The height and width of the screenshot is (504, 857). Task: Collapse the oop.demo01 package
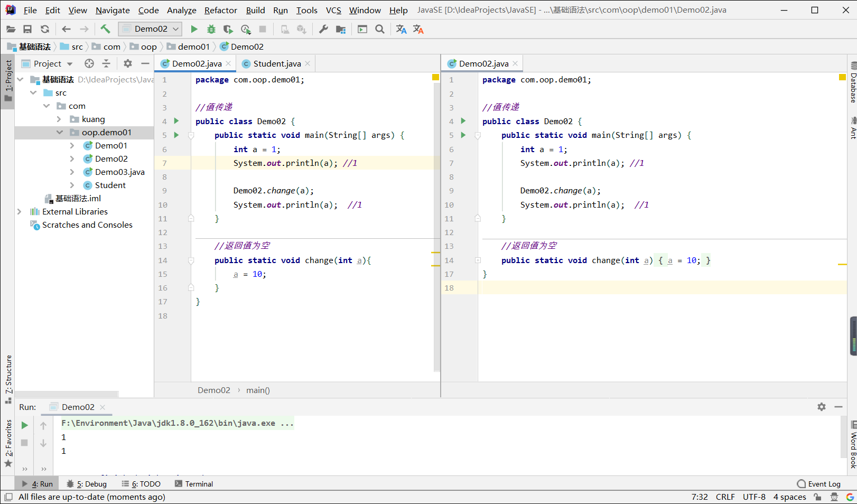(x=59, y=132)
